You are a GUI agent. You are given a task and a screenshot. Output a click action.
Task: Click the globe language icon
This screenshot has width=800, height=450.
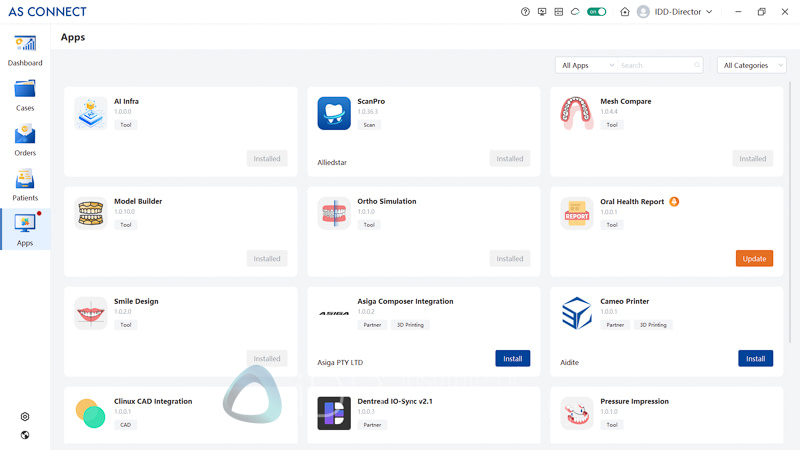(x=25, y=435)
